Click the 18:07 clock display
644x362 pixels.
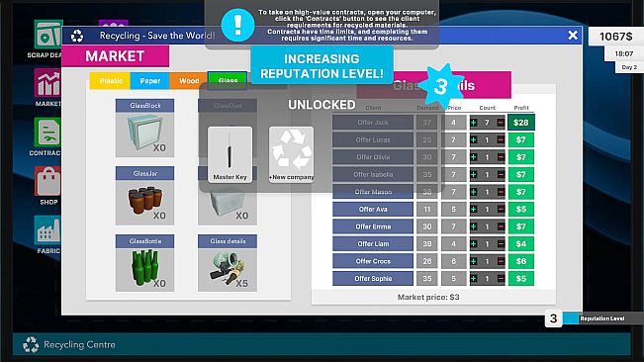coord(624,53)
